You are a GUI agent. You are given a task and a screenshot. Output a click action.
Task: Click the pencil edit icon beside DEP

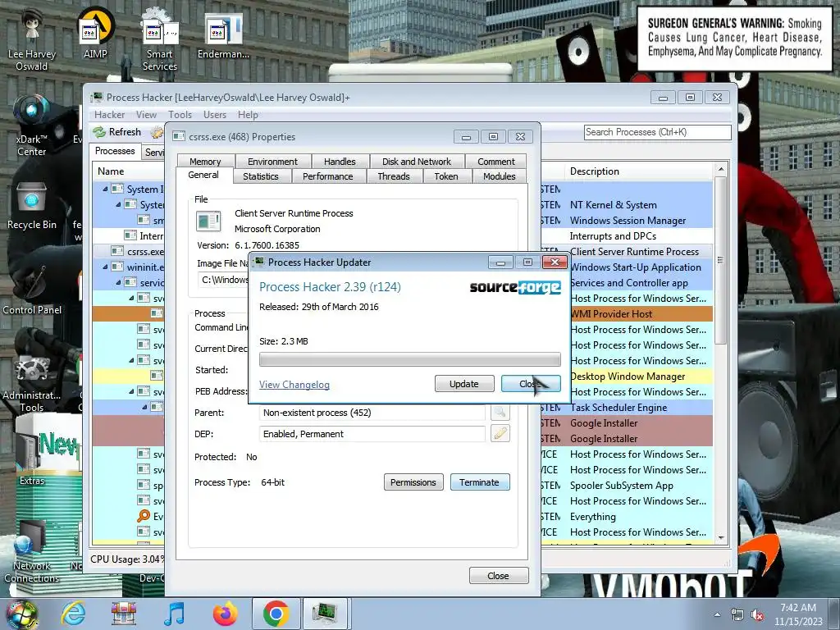(x=500, y=433)
